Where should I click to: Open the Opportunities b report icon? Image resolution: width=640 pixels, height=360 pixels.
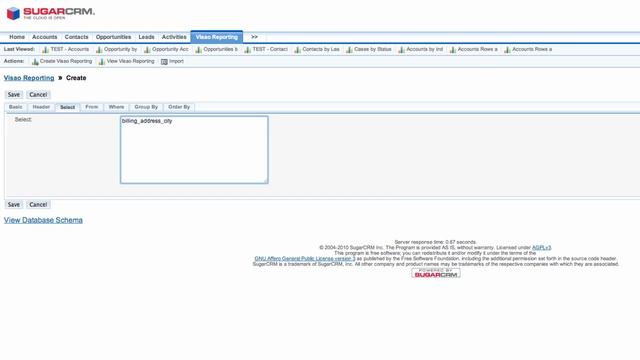click(x=199, y=50)
